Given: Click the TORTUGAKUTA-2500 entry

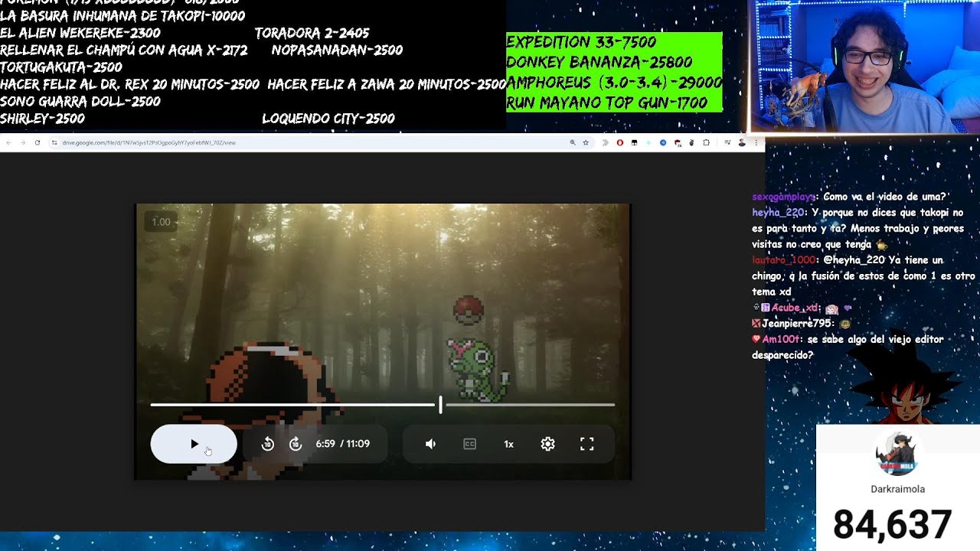Looking at the screenshot, I should tap(61, 67).
